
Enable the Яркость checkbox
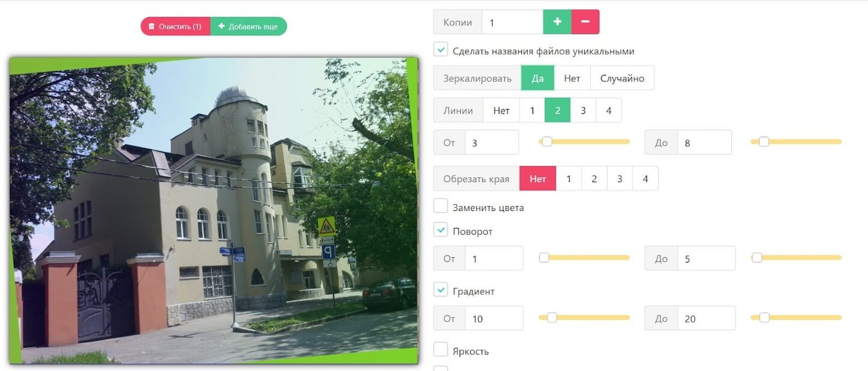441,350
